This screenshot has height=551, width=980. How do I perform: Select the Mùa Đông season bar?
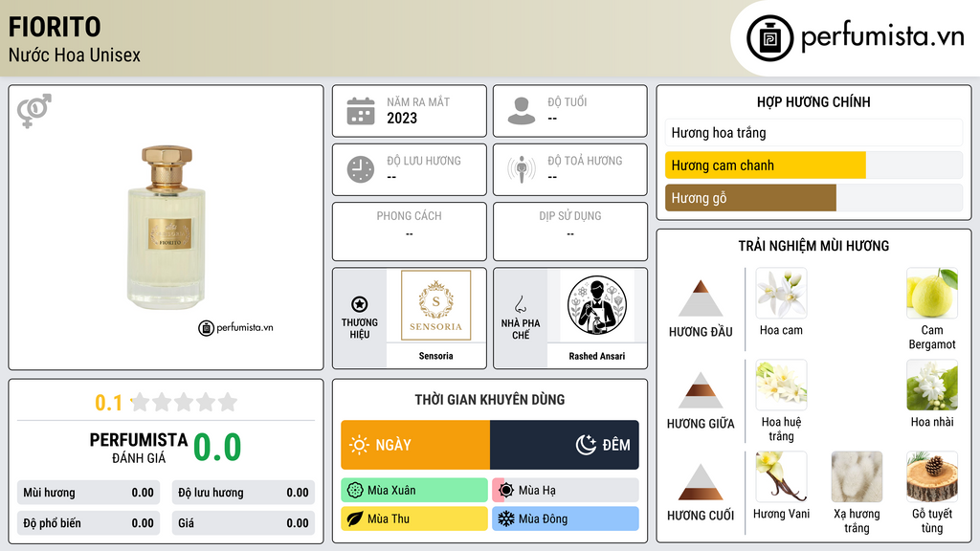coord(566,518)
